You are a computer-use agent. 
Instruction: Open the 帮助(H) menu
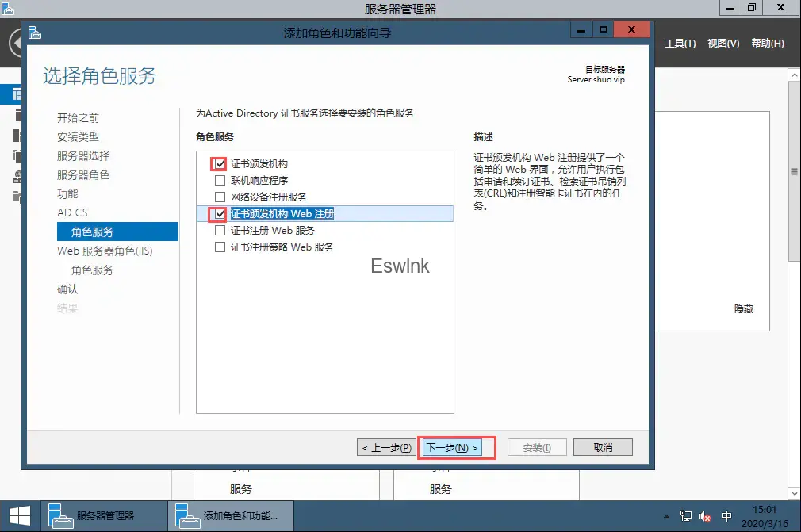(767, 44)
